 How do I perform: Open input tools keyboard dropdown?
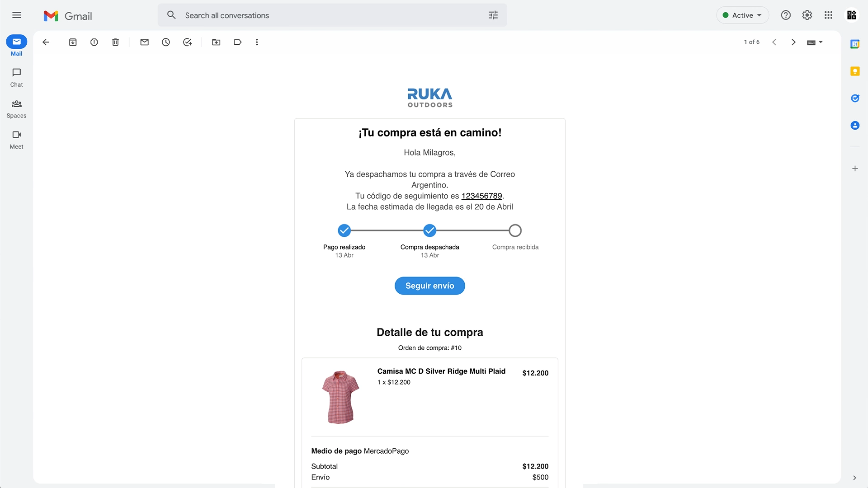[x=815, y=42]
